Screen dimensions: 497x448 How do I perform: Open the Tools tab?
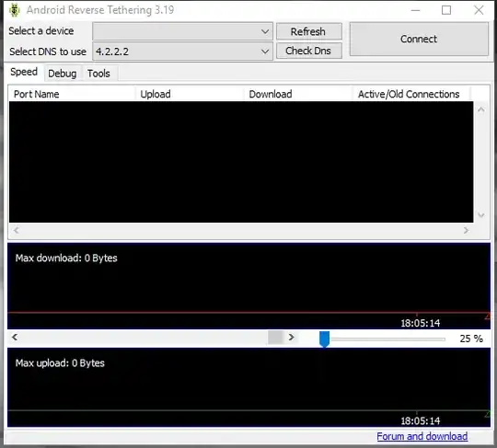[x=98, y=74]
